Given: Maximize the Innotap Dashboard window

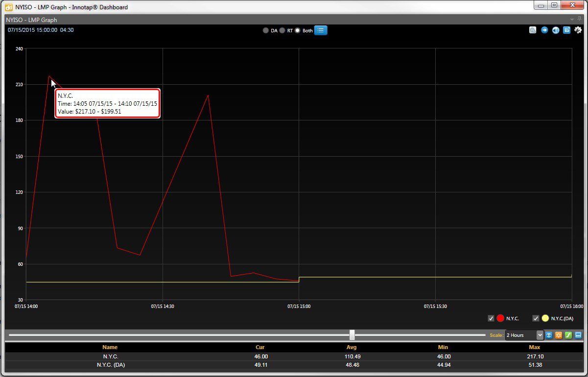Looking at the screenshot, I should point(554,5).
